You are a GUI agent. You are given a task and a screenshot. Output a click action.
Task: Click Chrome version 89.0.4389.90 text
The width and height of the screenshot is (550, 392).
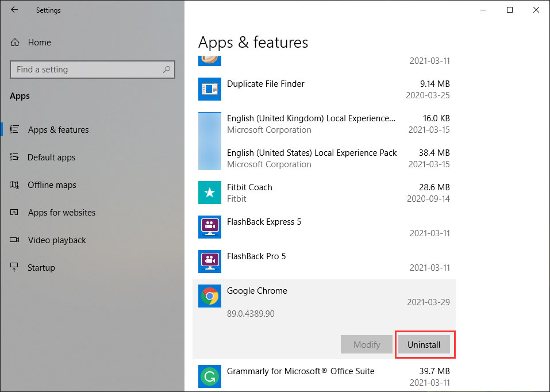point(251,314)
